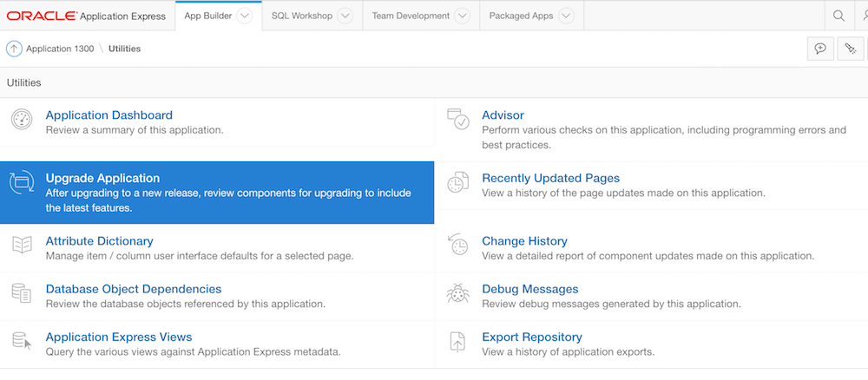The height and width of the screenshot is (380, 868).
Task: Open Upgrade Application utility
Action: [217, 193]
